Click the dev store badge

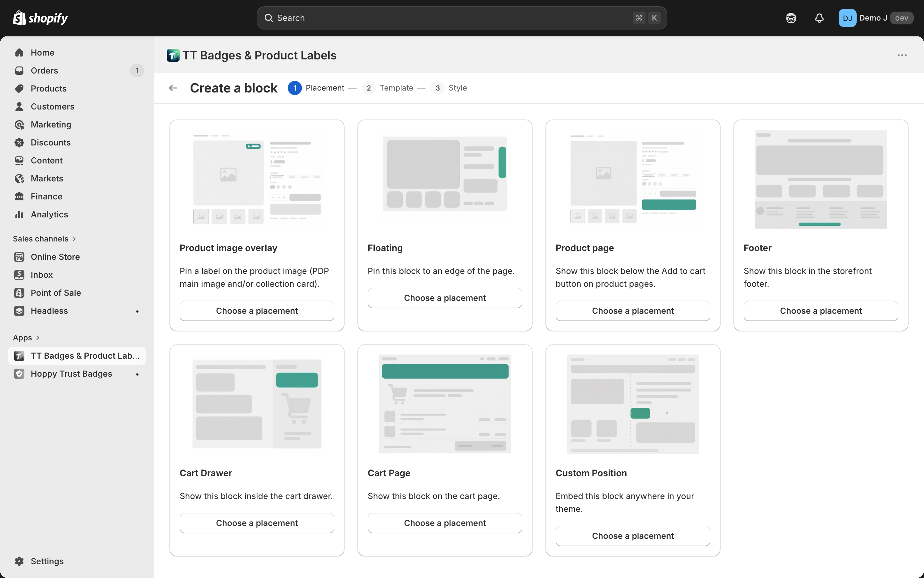[x=902, y=18]
